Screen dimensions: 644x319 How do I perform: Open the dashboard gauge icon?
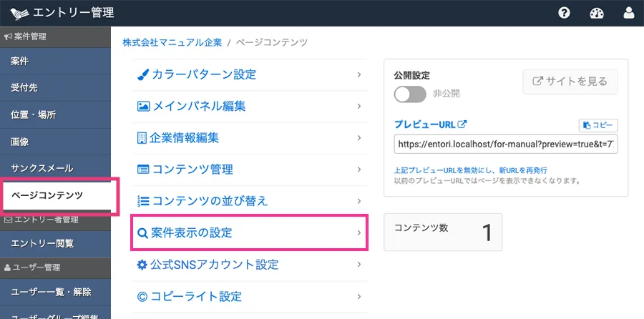tap(597, 13)
